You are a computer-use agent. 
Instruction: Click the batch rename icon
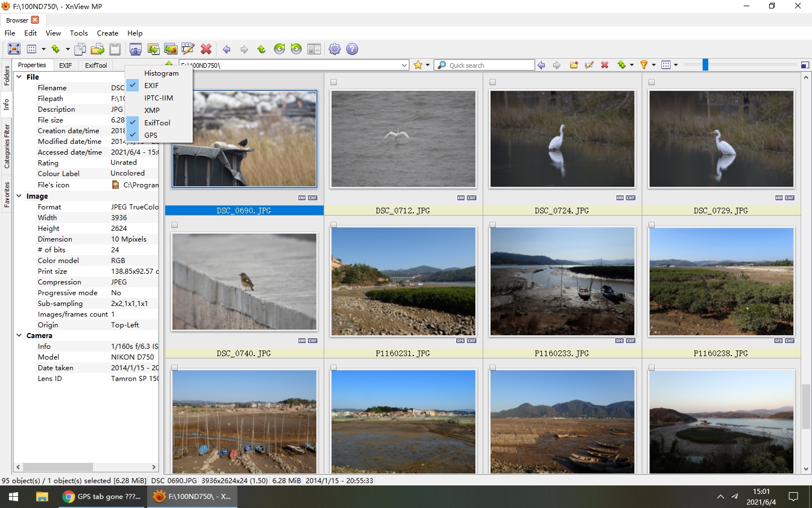pyautogui.click(x=188, y=49)
